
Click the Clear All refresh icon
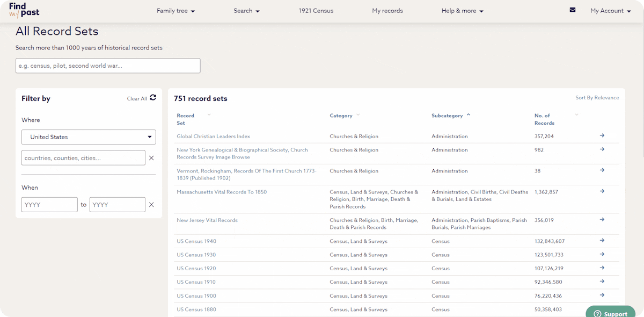(x=153, y=98)
